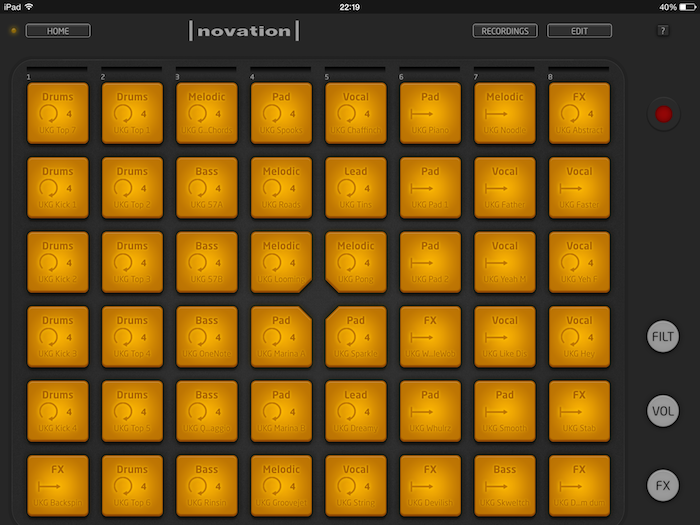The image size is (700, 525).
Task: Launch the UKG Rinsin bass pad
Action: (x=207, y=486)
